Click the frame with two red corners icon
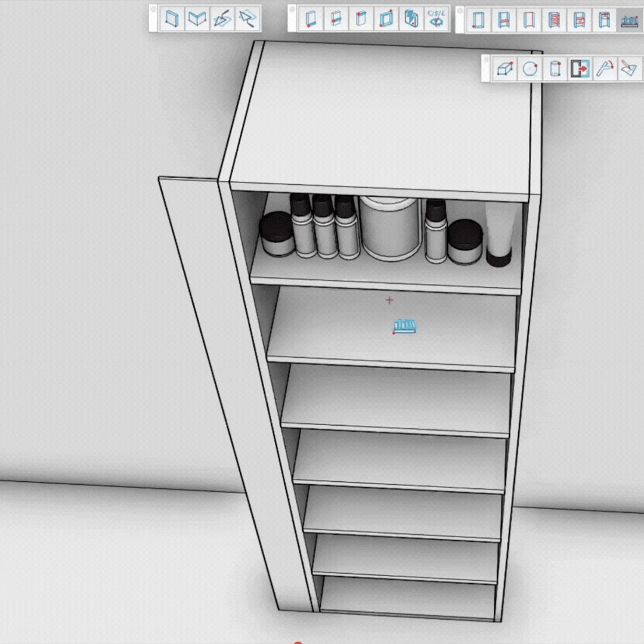Screen dimensions: 644x644 [386, 19]
